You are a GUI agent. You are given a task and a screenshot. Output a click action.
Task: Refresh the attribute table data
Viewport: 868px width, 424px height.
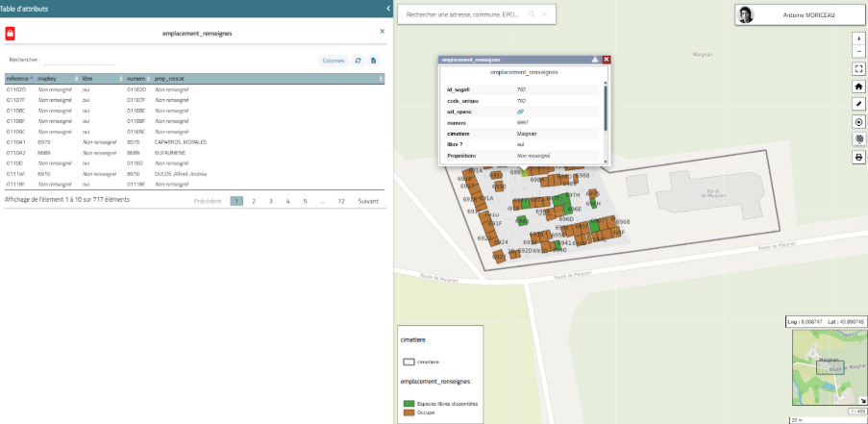pyautogui.click(x=358, y=61)
